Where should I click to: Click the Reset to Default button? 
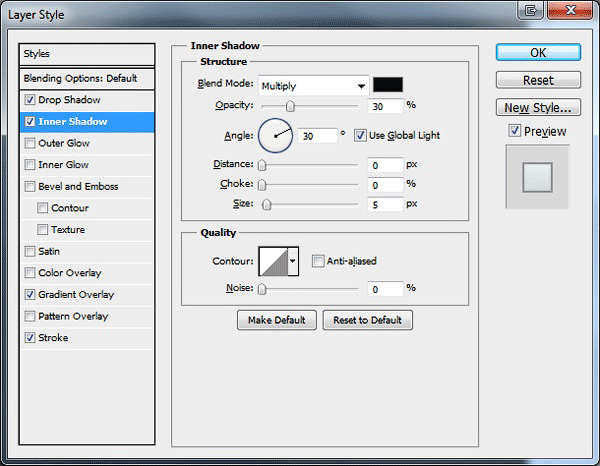[x=367, y=320]
